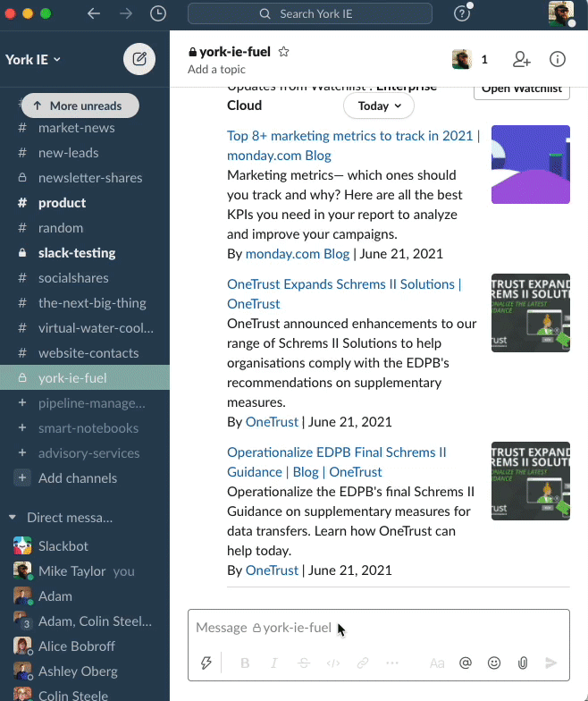Open the new-leads channel
Image resolution: width=588 pixels, height=701 pixels.
(x=85, y=153)
